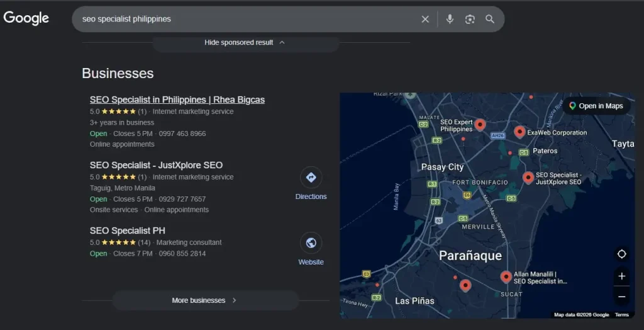Open search by image camera icon

470,20
